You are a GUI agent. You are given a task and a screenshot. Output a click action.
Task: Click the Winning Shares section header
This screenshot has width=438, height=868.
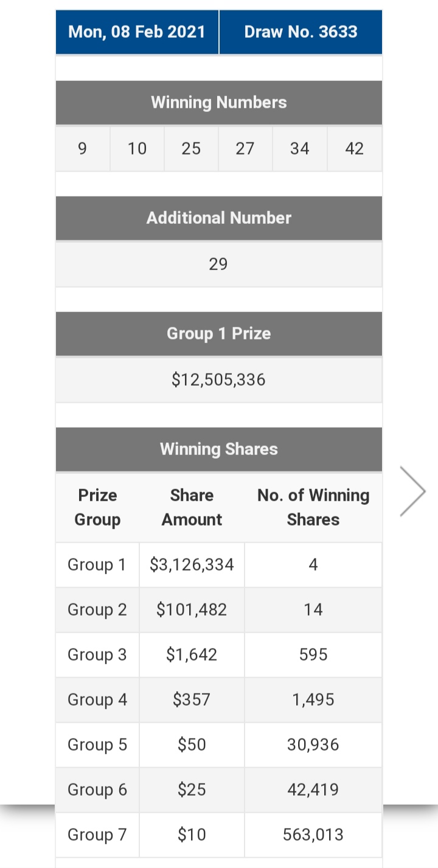219,449
